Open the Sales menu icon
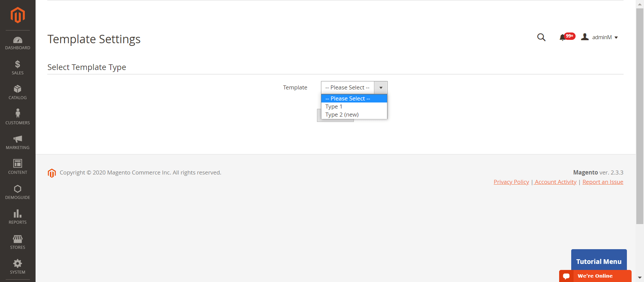This screenshot has width=644, height=282. [x=17, y=64]
